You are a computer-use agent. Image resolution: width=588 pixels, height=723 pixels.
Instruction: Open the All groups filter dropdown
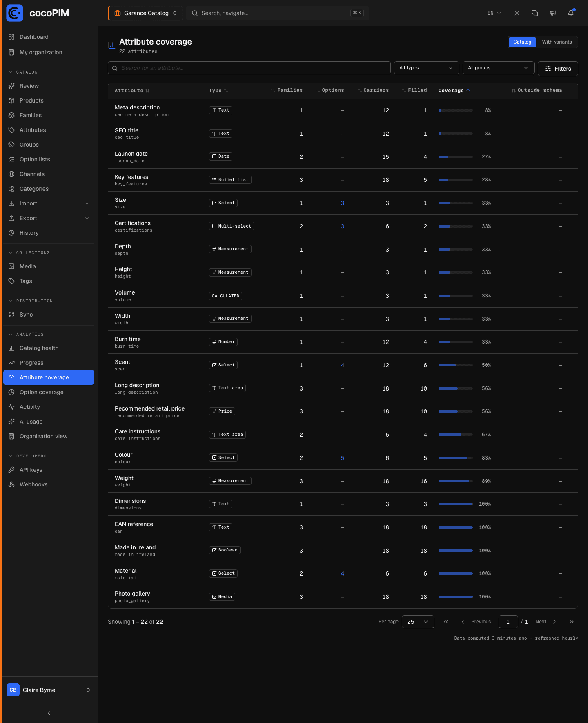coord(499,68)
